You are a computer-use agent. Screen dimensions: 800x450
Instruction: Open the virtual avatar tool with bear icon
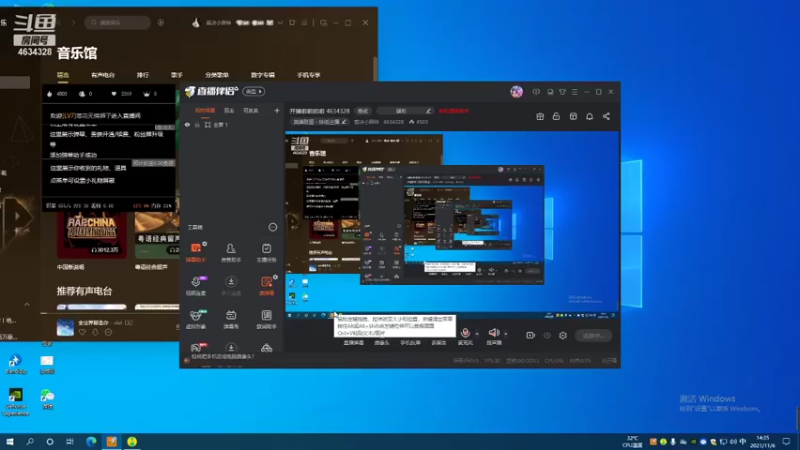tap(196, 319)
